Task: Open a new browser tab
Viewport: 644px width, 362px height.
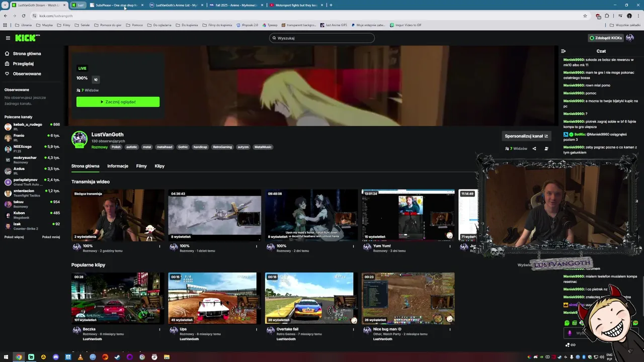Action: click(331, 5)
